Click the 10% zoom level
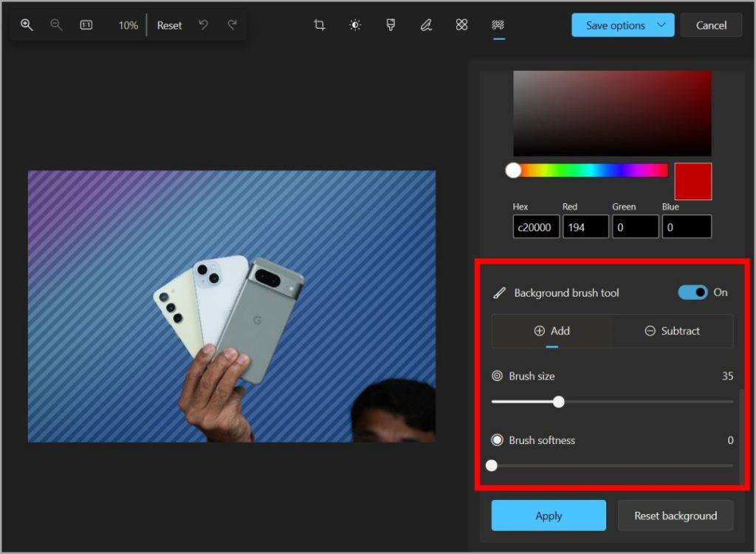 (x=128, y=26)
